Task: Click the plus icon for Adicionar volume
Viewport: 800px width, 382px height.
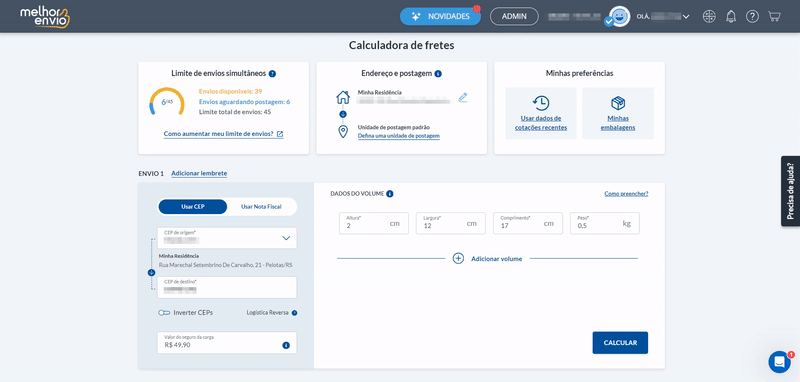Action: [x=458, y=259]
